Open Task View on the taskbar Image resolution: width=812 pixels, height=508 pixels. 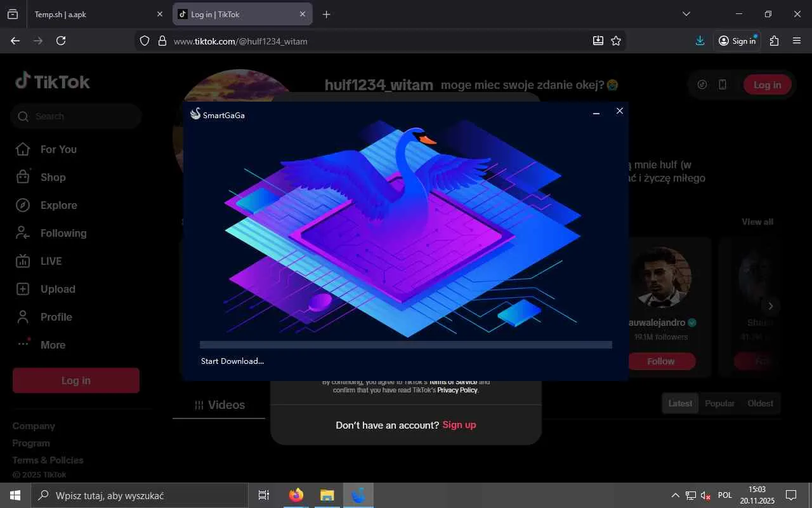[264, 495]
